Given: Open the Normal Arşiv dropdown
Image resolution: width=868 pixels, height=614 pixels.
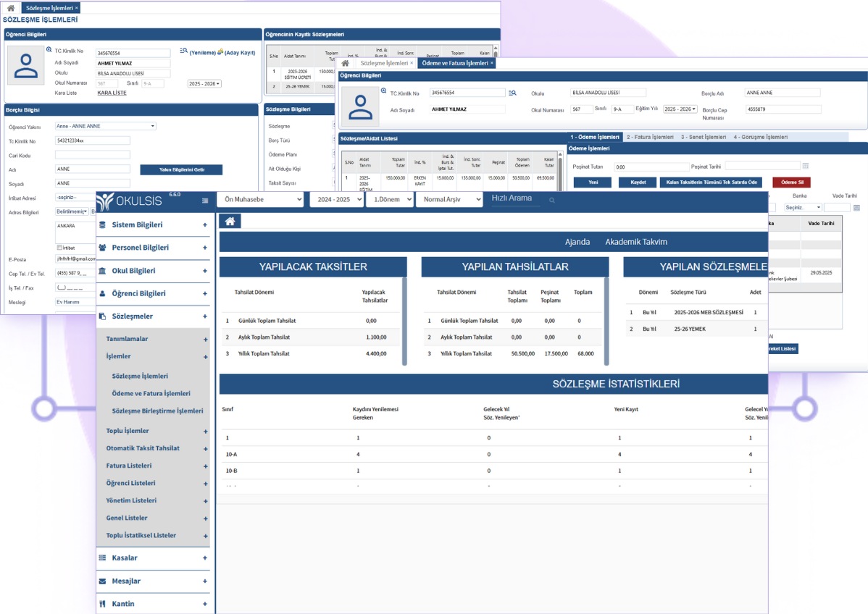Looking at the screenshot, I should click(448, 199).
